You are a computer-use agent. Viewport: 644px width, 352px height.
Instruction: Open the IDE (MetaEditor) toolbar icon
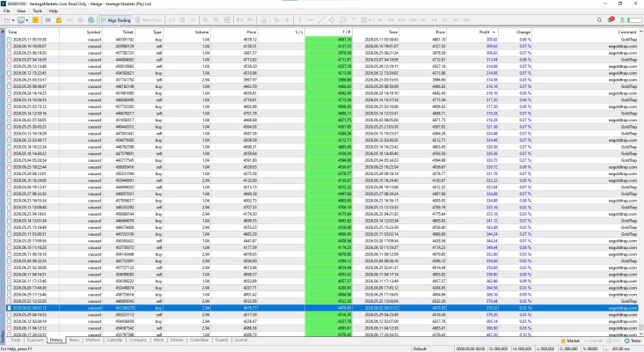(x=48, y=19)
